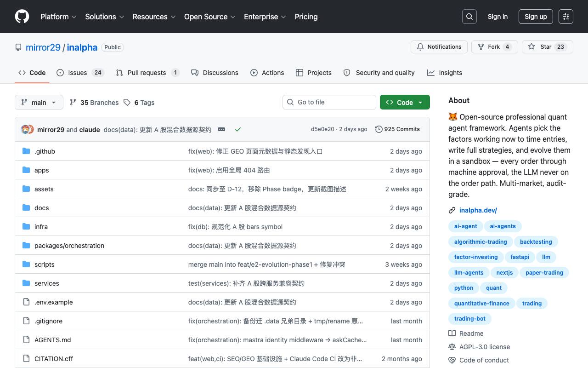Click the .github folder icon
This screenshot has height=368, width=588.
pyautogui.click(x=26, y=151)
